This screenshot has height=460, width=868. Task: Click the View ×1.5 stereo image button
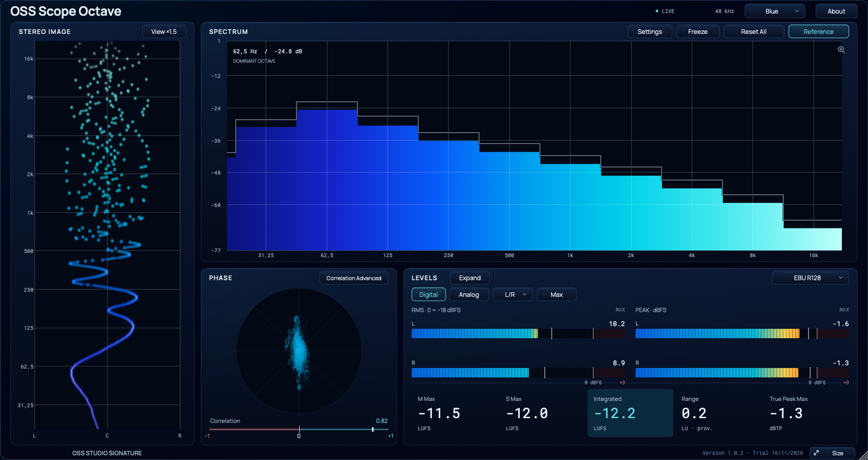point(164,32)
